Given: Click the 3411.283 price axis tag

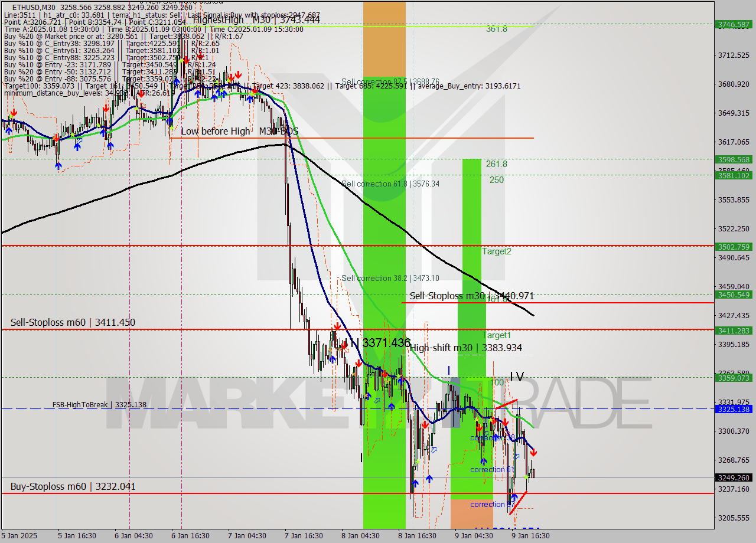Looking at the screenshot, I should click(734, 331).
